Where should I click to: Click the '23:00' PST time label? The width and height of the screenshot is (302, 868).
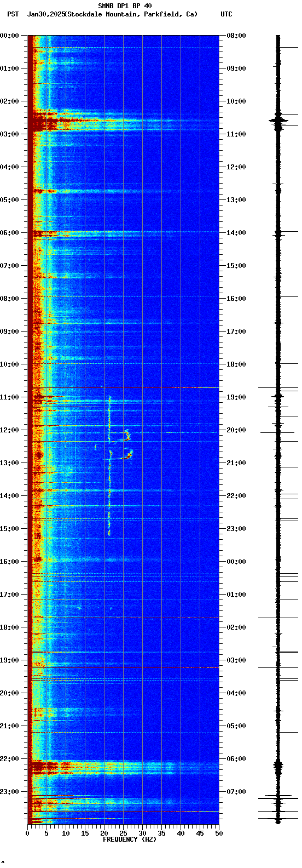(9, 792)
